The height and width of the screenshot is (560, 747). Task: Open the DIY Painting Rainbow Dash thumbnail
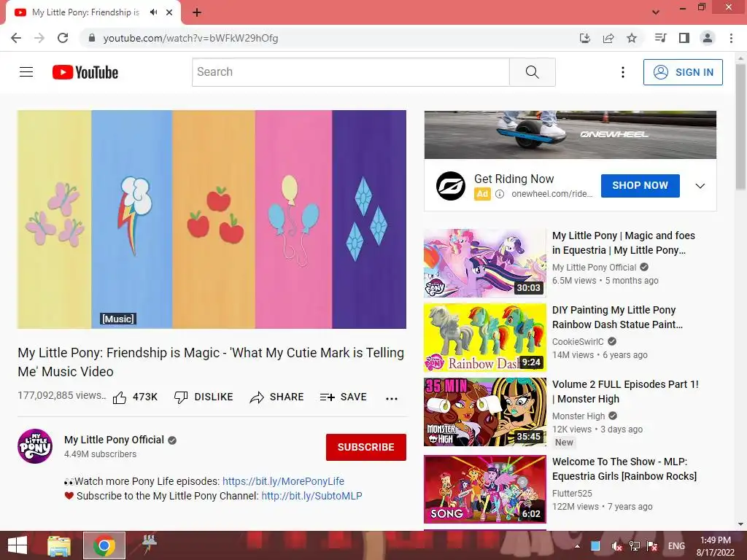pos(485,338)
